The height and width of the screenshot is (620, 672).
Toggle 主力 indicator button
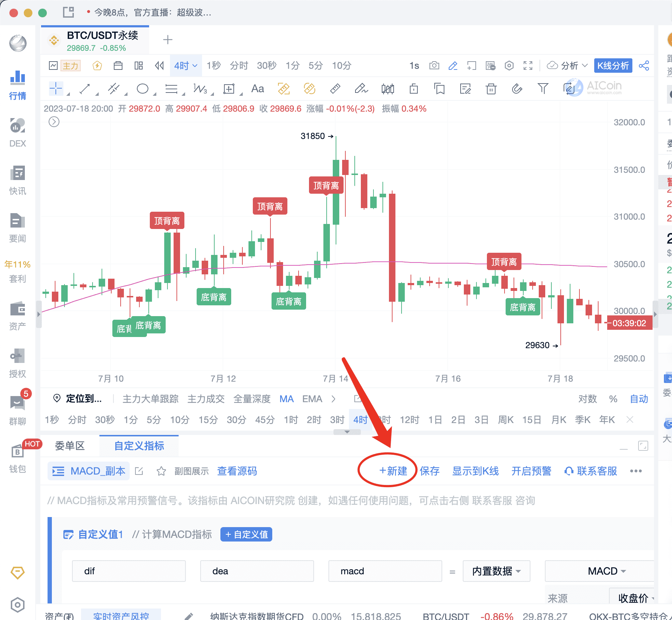pyautogui.click(x=70, y=66)
